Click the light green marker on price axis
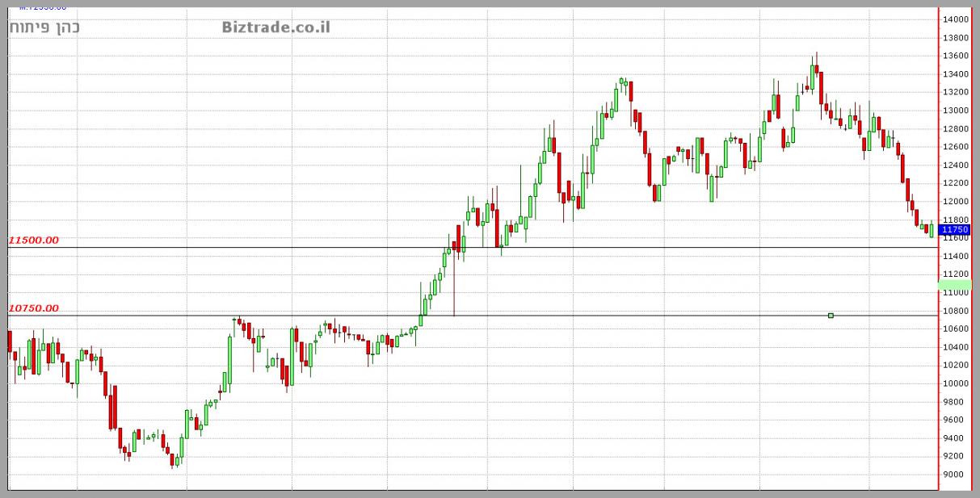Image resolution: width=980 pixels, height=498 pixels. click(x=954, y=285)
